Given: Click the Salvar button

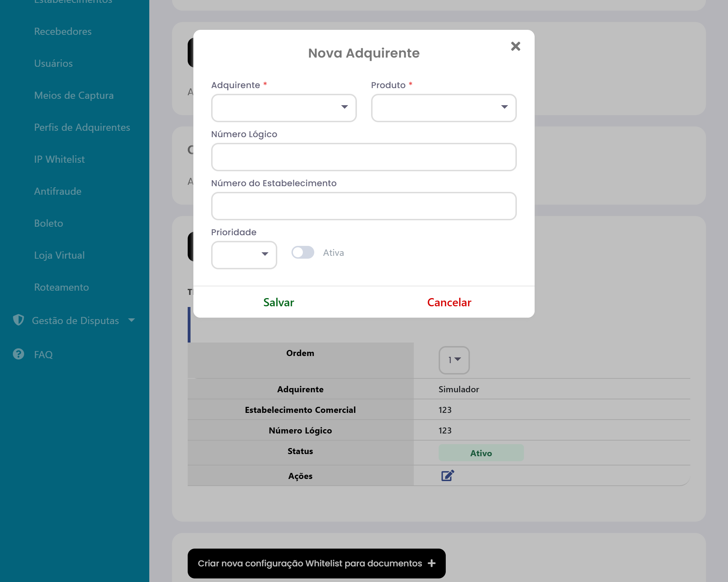Looking at the screenshot, I should 278,302.
